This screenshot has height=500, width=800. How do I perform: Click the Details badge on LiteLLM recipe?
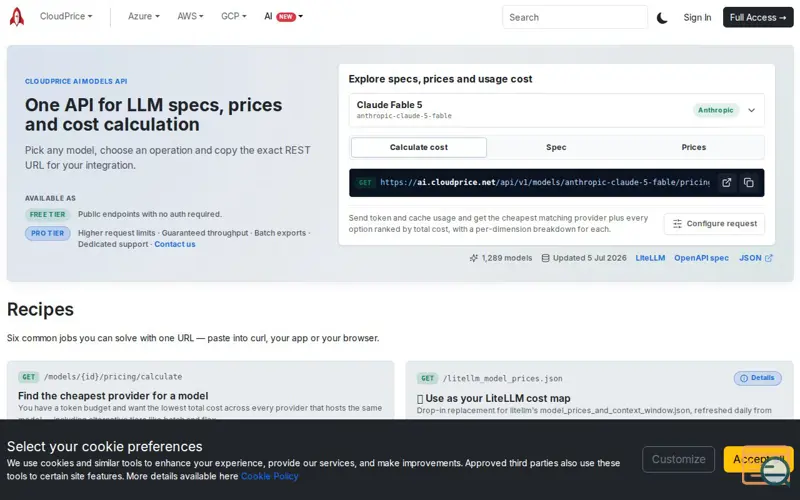point(757,378)
